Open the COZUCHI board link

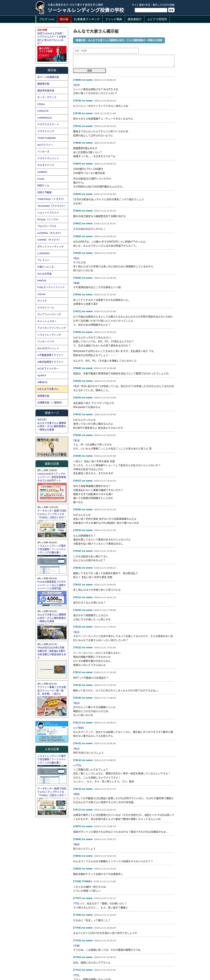(52, 111)
